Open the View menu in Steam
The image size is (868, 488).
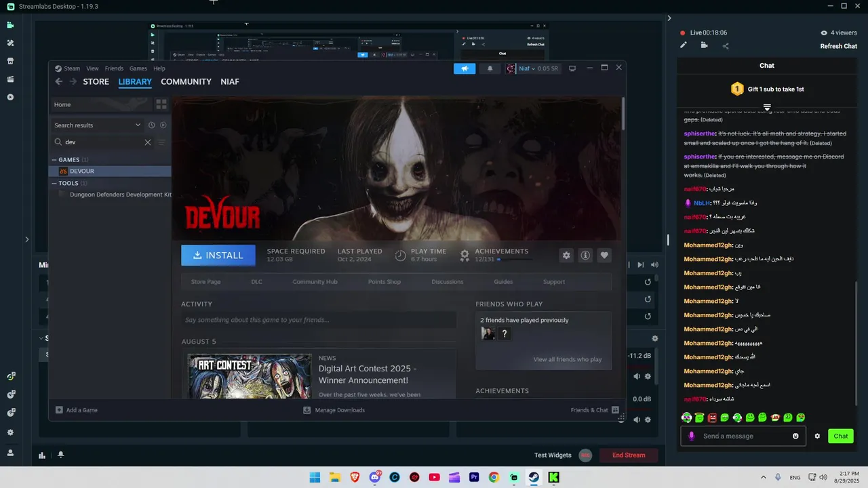92,68
